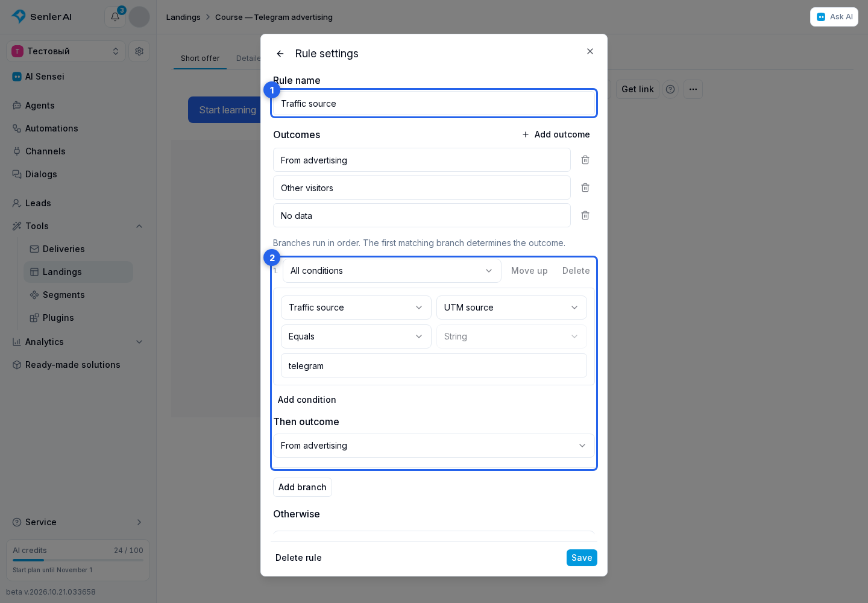Click the Landings breadcrumb link
Screen dimensions: 868x603
[183, 17]
